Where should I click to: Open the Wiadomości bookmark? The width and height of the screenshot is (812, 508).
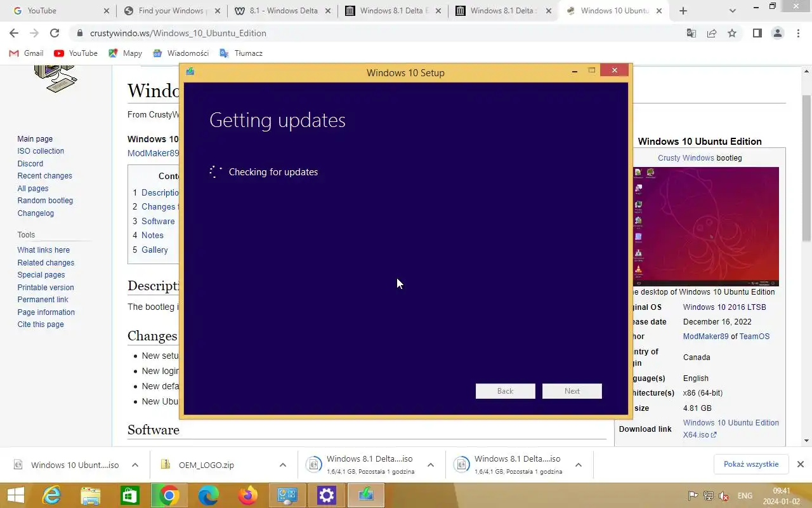(x=181, y=53)
